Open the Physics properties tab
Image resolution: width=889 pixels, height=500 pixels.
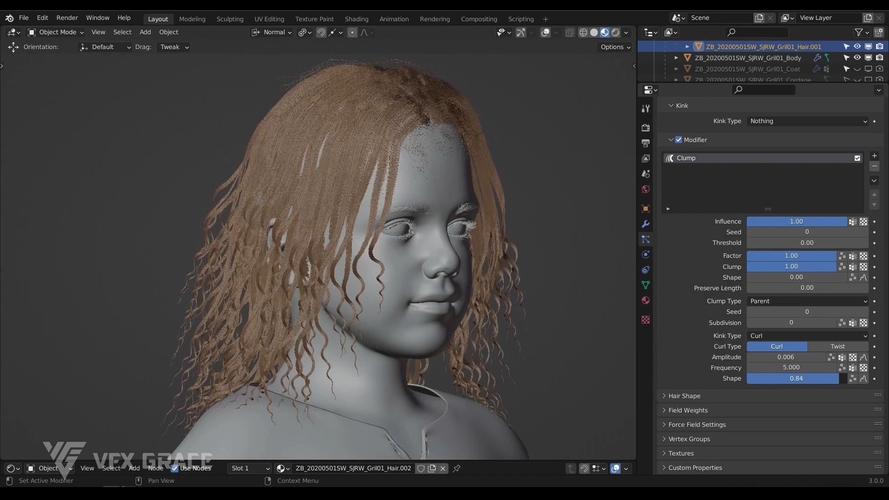pyautogui.click(x=645, y=255)
